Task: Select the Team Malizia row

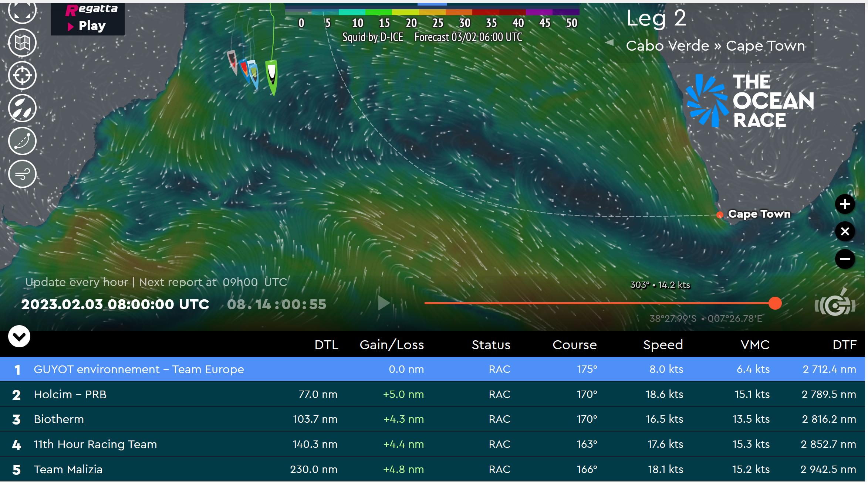Action: (x=433, y=469)
